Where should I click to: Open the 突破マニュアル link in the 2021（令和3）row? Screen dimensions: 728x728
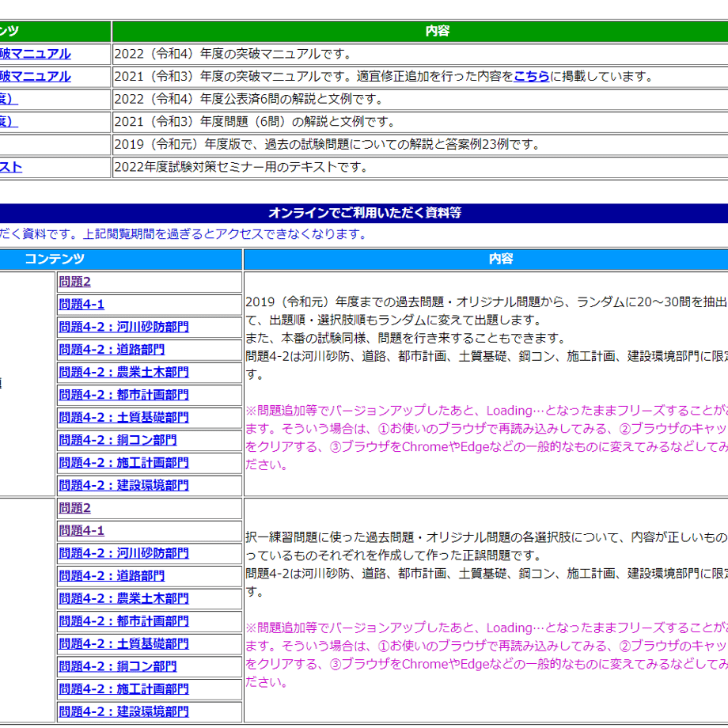tap(35, 77)
